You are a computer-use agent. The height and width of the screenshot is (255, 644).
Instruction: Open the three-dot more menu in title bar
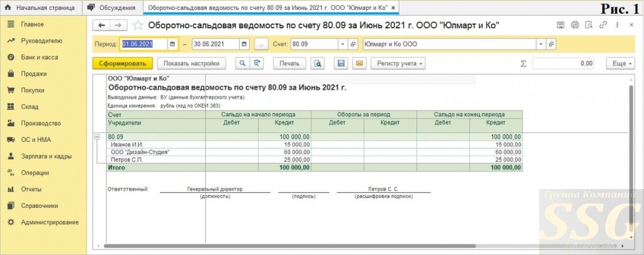[x=617, y=25]
